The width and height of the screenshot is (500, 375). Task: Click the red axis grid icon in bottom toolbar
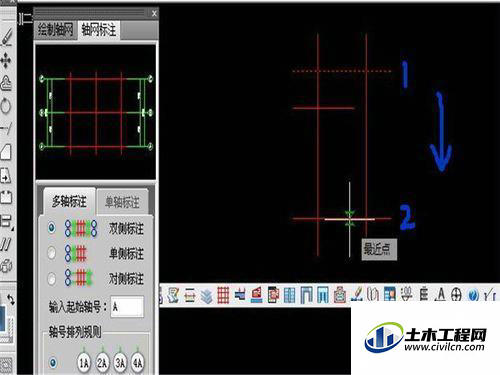pyautogui.click(x=223, y=295)
